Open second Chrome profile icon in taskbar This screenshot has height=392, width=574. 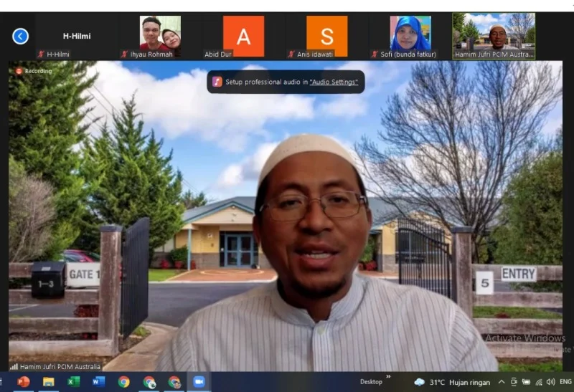149,382
